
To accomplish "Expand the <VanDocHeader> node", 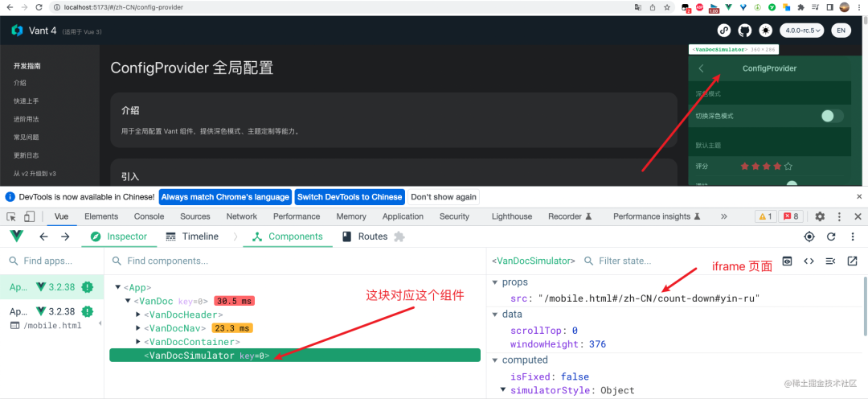I will click(138, 315).
